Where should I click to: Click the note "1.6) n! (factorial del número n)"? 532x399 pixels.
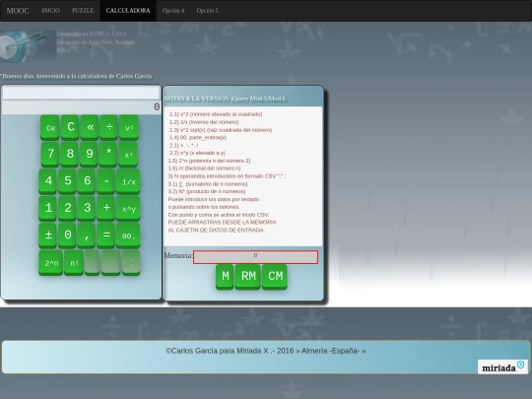click(204, 168)
